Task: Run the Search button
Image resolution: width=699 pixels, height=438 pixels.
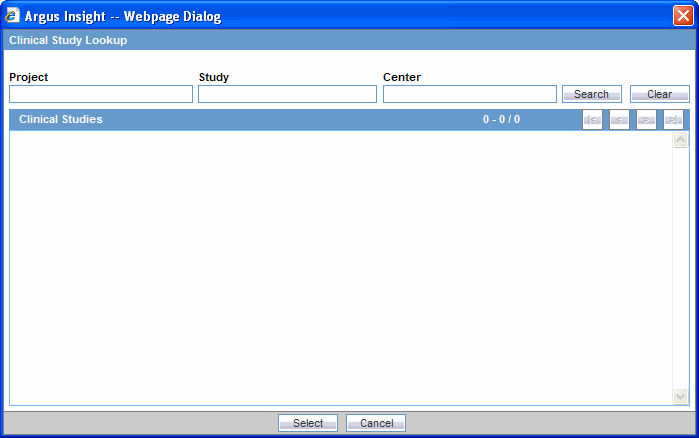Action: pyautogui.click(x=592, y=94)
